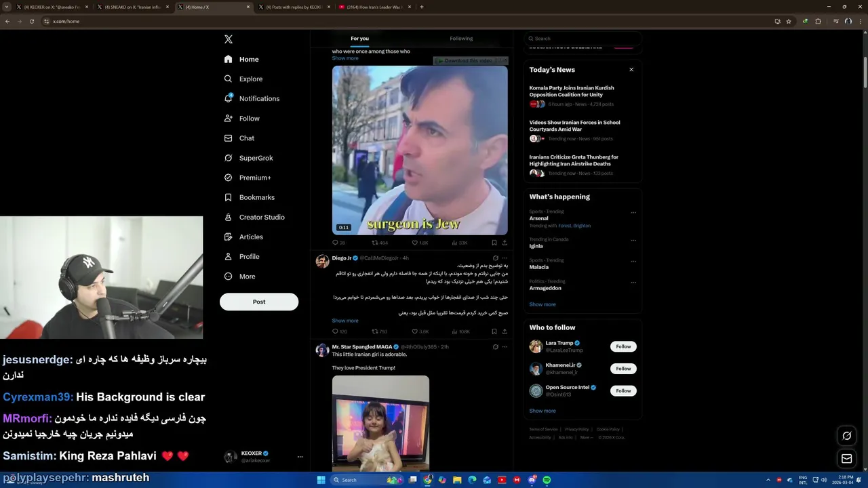Open options for Arsenal trend
Screen dimensions: 868x488
[x=633, y=212]
